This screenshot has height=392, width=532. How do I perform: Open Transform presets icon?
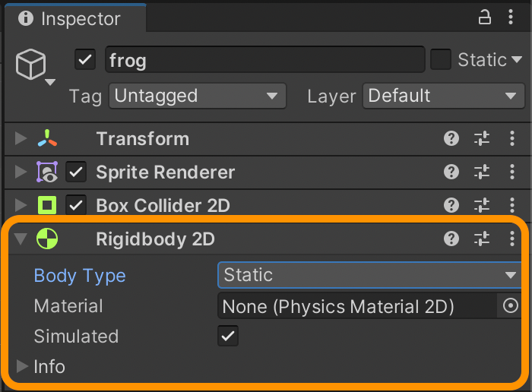coord(482,138)
